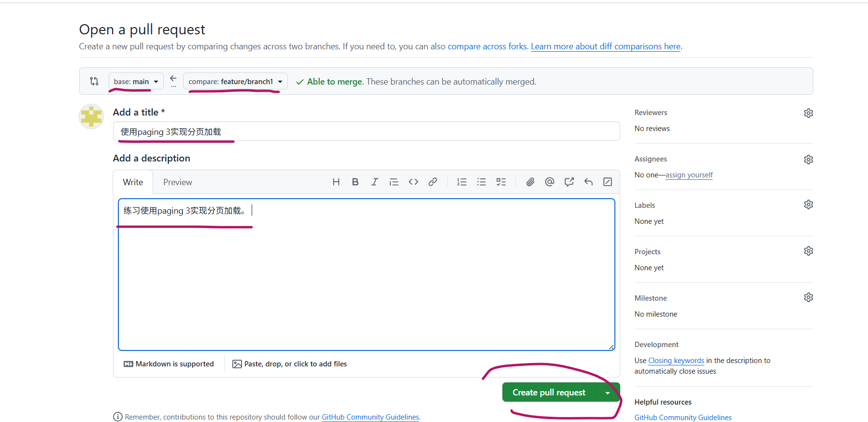Mention a user with the @ icon

pos(550,182)
